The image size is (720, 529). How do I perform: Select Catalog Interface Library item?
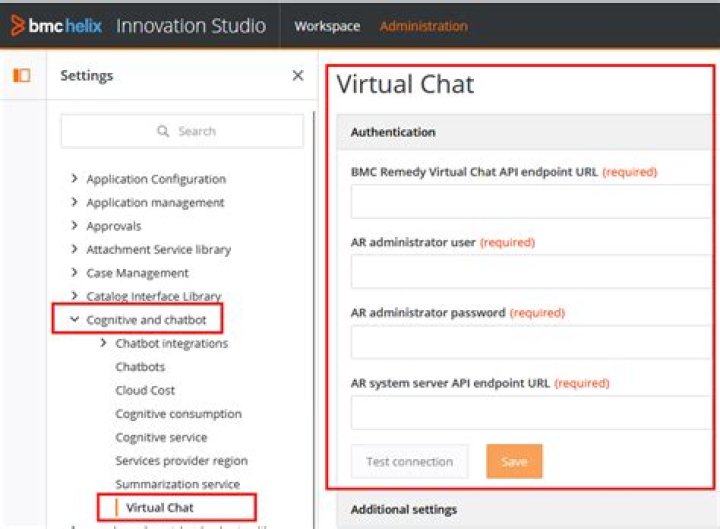[154, 296]
